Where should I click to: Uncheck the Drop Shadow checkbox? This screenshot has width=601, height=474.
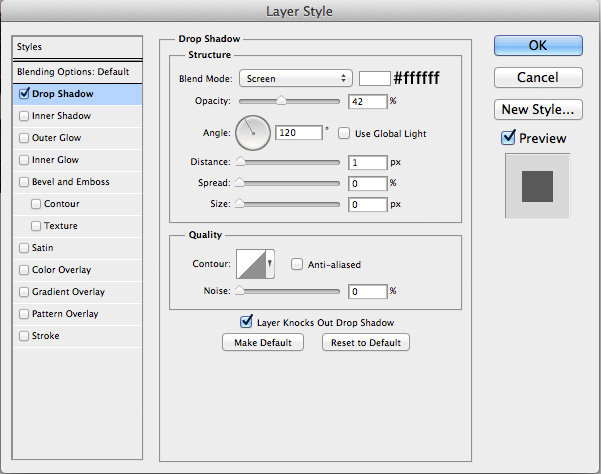coord(24,93)
